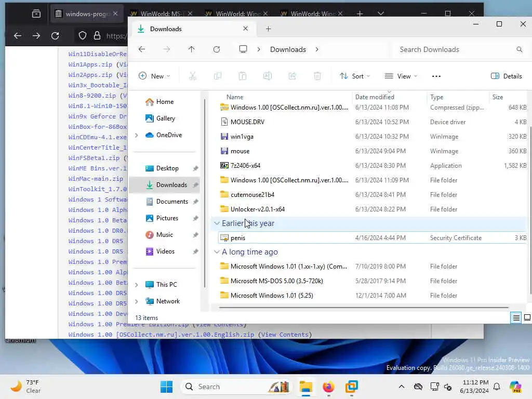The image size is (532, 399).
Task: Reload the page in the browser window
Action: point(55,35)
